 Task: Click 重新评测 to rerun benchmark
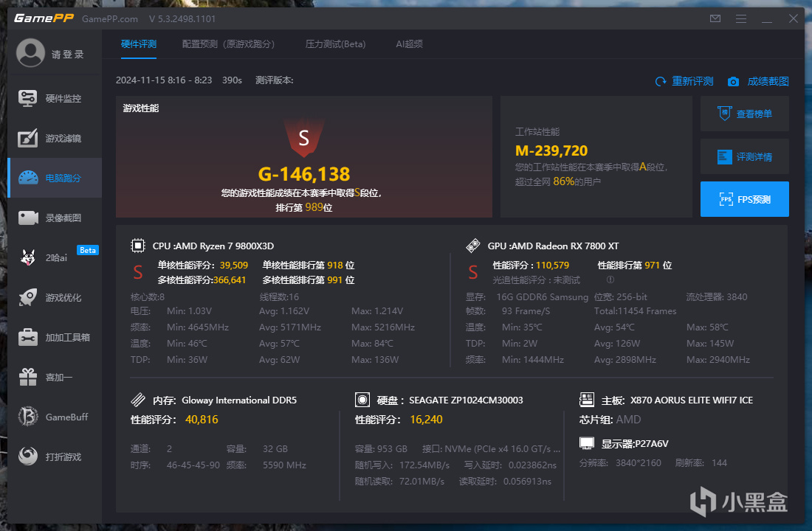[x=692, y=81]
